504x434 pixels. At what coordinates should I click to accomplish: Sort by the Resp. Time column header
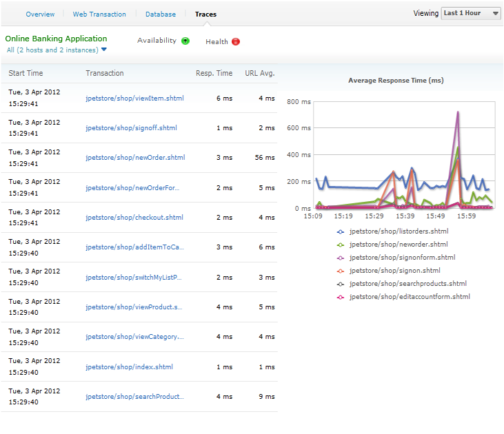(x=214, y=73)
